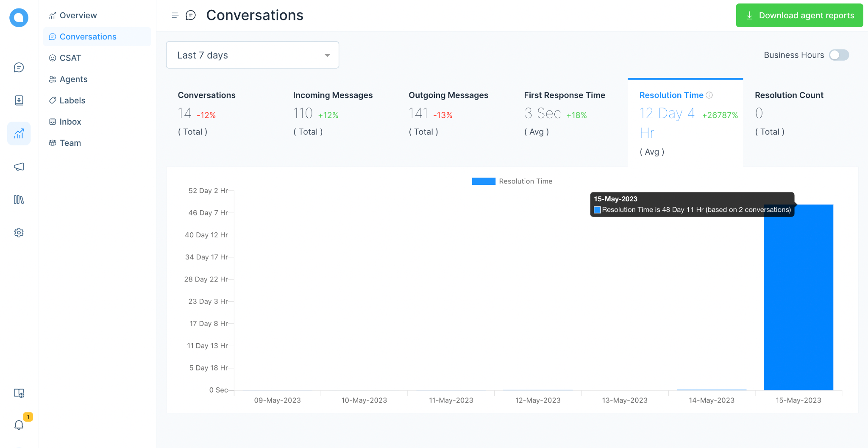Click the Resolution Time legend label
The width and height of the screenshot is (868, 448).
point(526,181)
